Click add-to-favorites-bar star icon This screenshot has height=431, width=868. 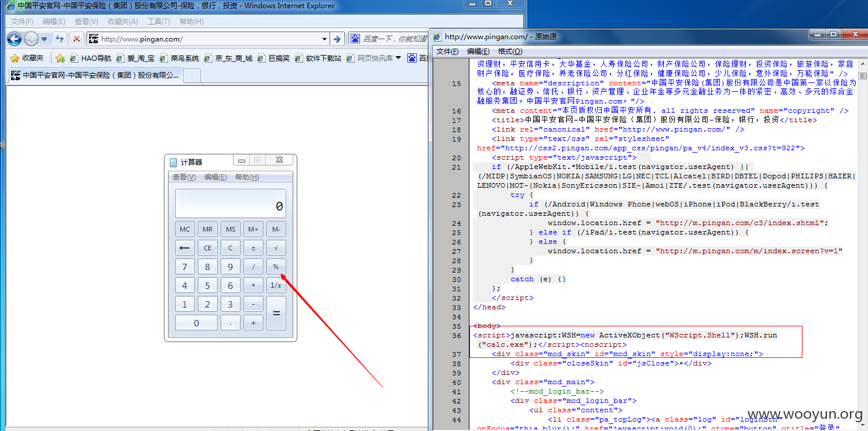tap(60, 58)
